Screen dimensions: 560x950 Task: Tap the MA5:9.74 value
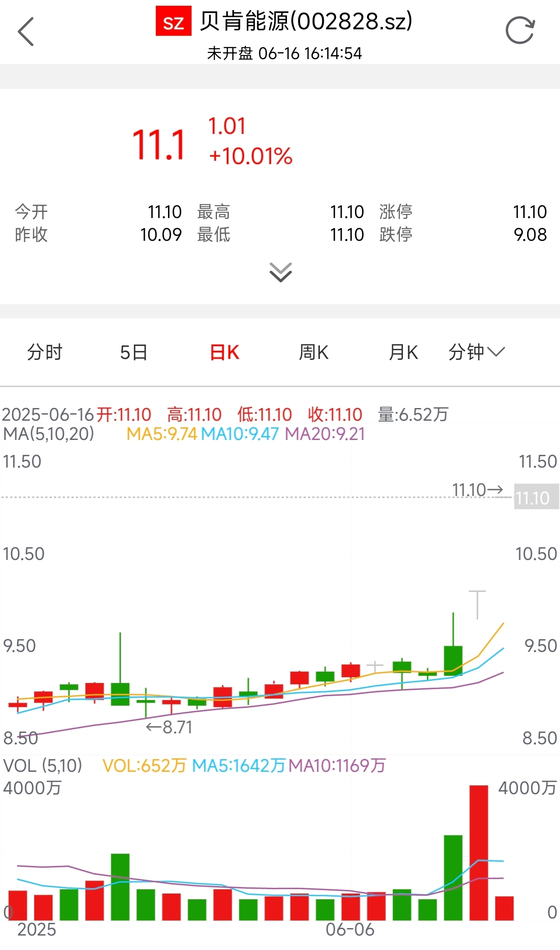click(162, 434)
